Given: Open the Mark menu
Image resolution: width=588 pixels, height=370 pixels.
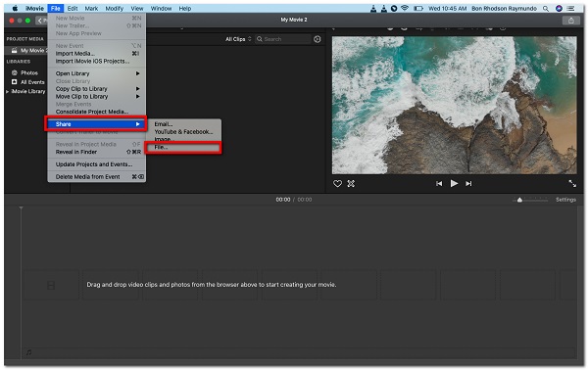Looking at the screenshot, I should click(91, 8).
